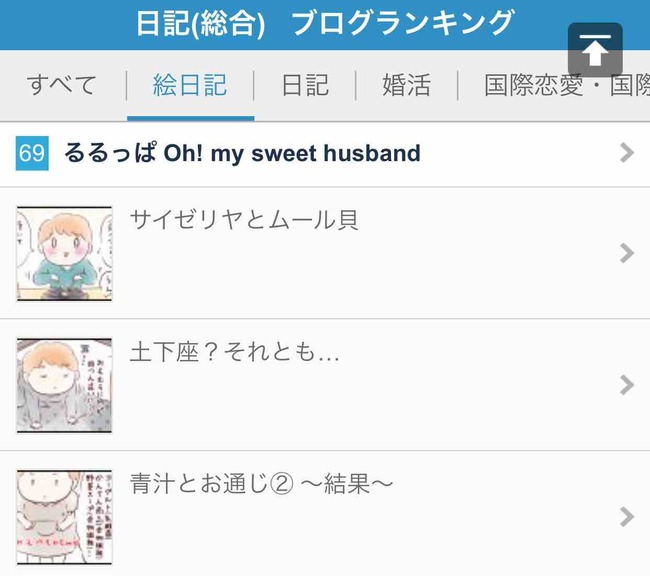This screenshot has width=650, height=576.
Task: Open the 国際恋愛 tab
Action: [567, 85]
